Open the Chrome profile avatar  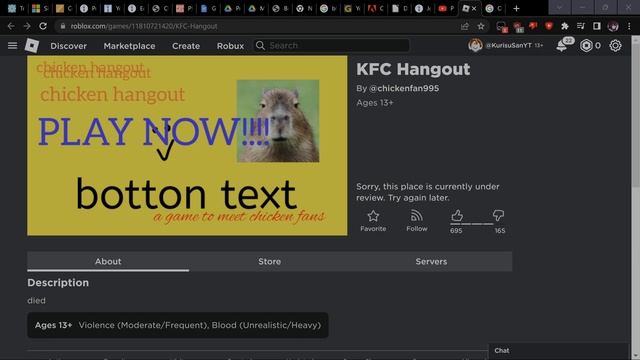613,26
